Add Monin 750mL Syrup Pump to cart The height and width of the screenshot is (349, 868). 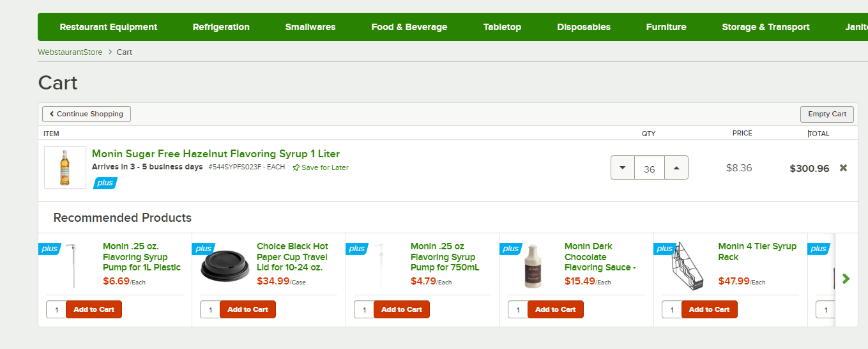402,309
